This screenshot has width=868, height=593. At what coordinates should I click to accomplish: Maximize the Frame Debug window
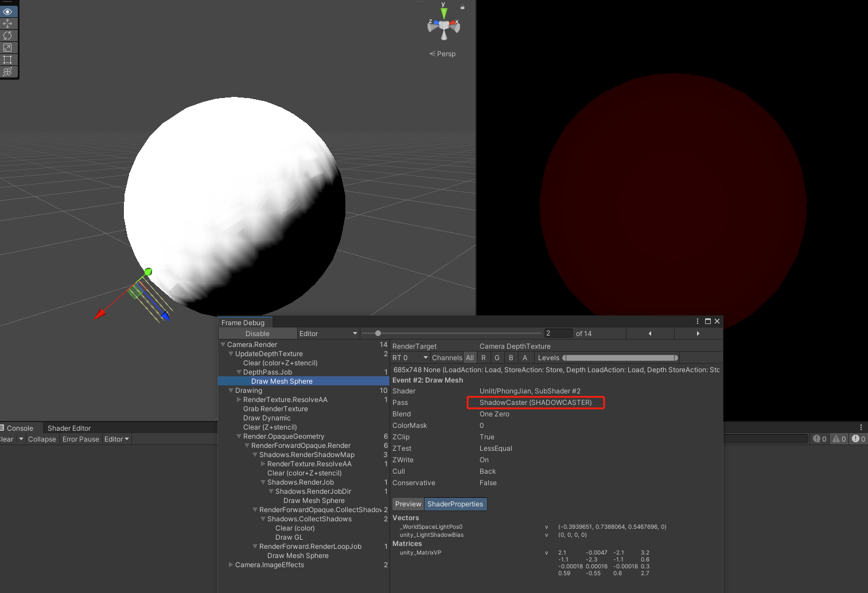tap(708, 321)
